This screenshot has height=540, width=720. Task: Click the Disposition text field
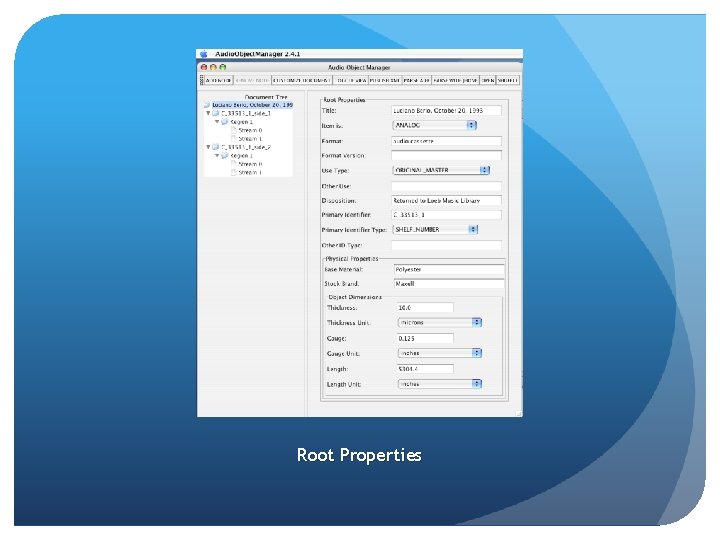pos(446,201)
